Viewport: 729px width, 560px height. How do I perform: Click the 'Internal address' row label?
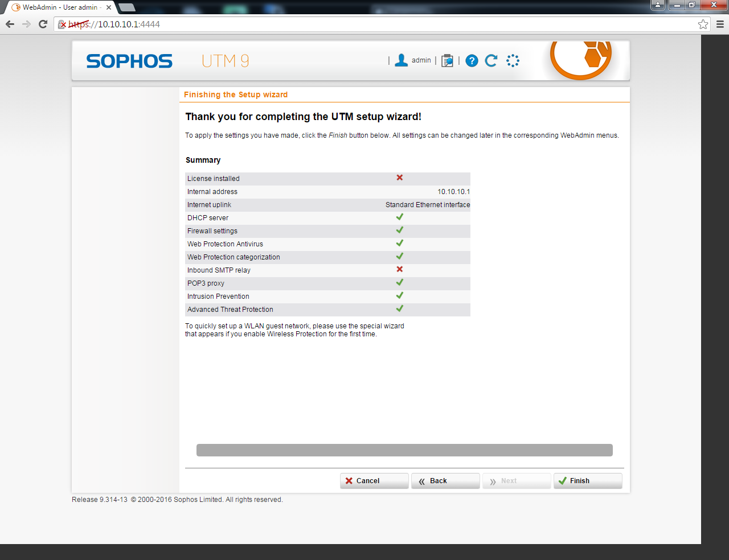coord(212,192)
